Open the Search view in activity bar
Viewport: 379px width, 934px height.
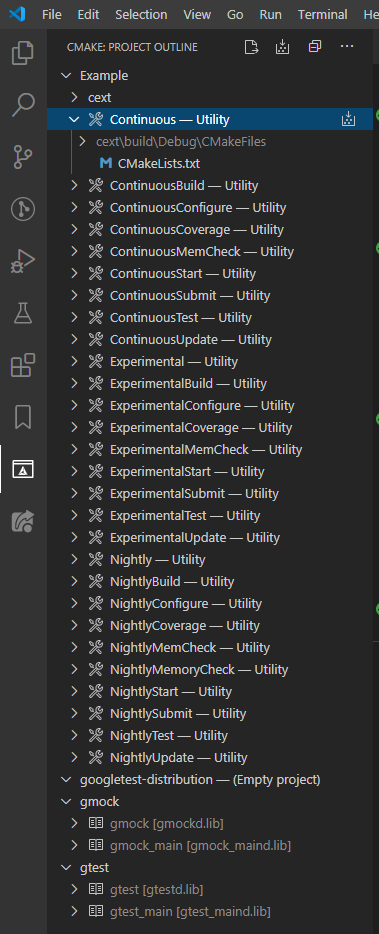click(23, 105)
